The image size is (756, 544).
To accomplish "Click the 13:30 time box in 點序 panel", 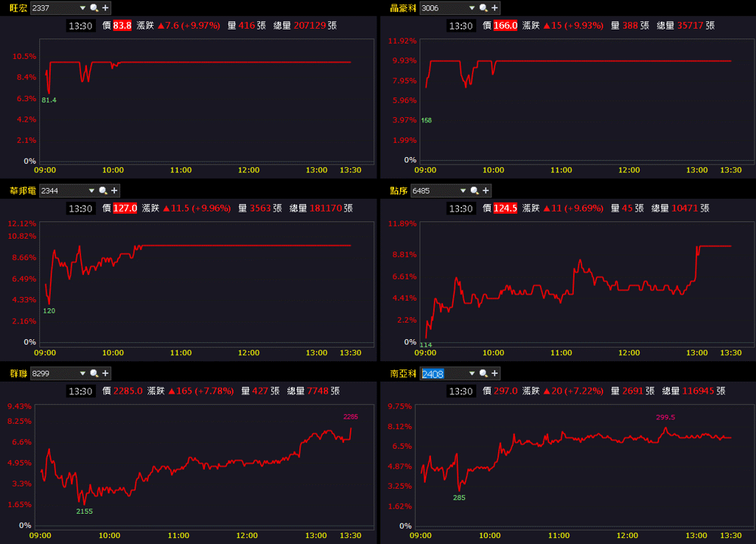I will 460,209.
